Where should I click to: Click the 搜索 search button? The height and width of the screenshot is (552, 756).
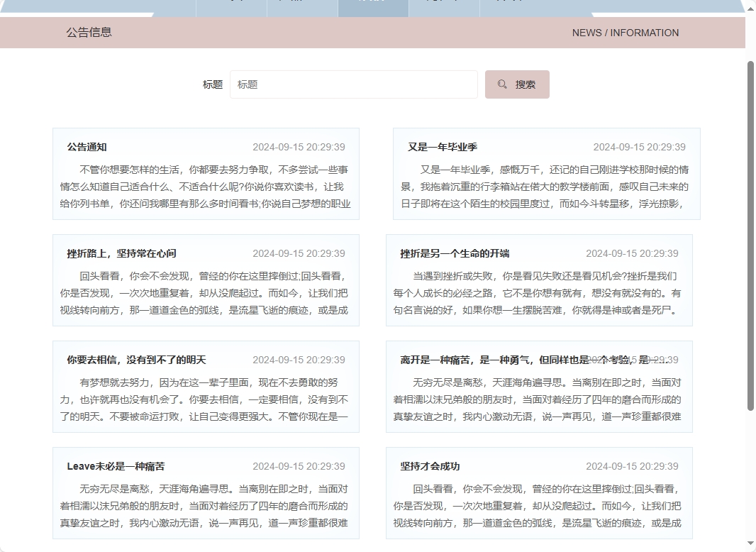[x=517, y=84]
